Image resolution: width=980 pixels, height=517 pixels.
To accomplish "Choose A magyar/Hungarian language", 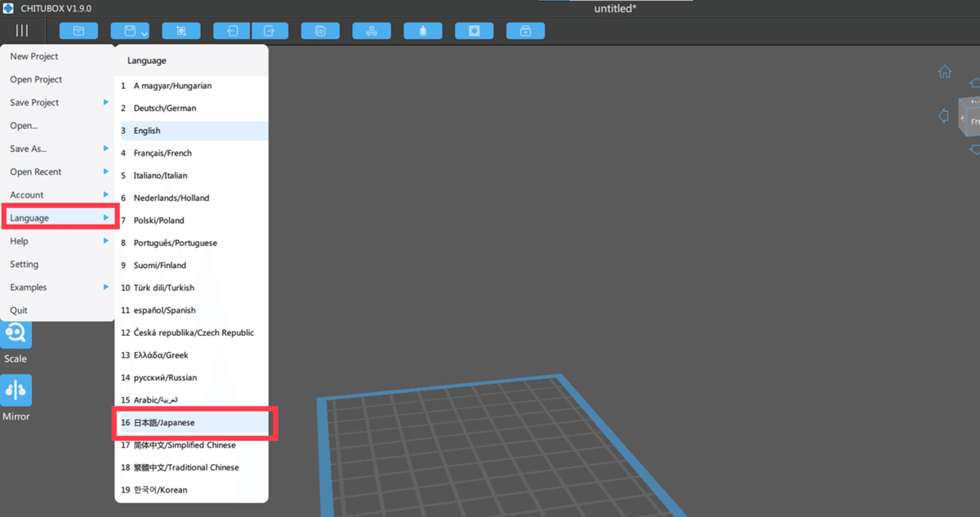I will tap(192, 86).
